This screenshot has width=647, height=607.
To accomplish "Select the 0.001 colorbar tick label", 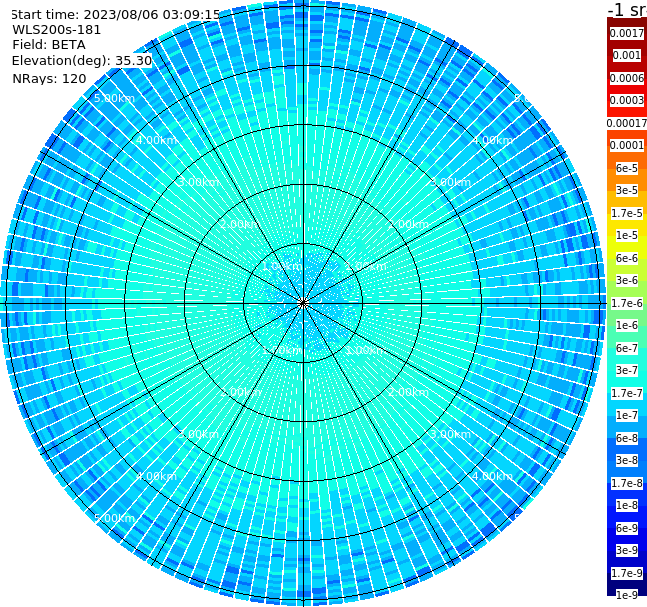I will (627, 55).
